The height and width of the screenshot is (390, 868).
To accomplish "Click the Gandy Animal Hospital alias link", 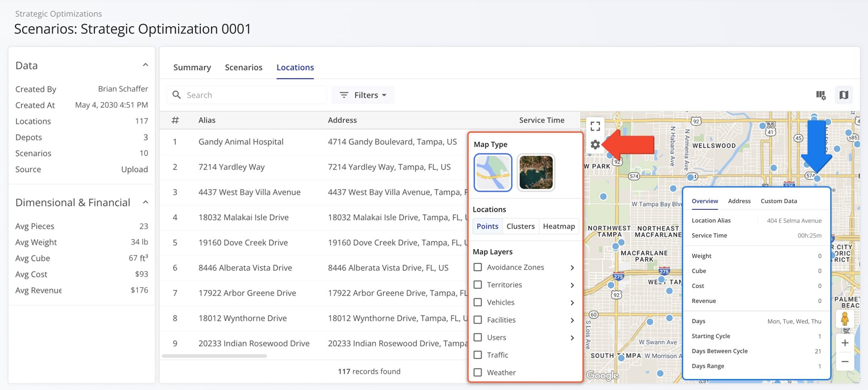I will coord(241,142).
